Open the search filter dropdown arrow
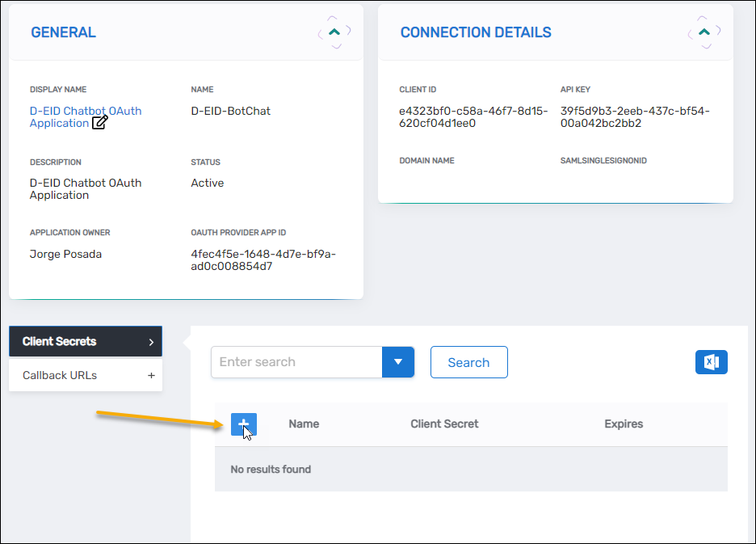 click(398, 362)
